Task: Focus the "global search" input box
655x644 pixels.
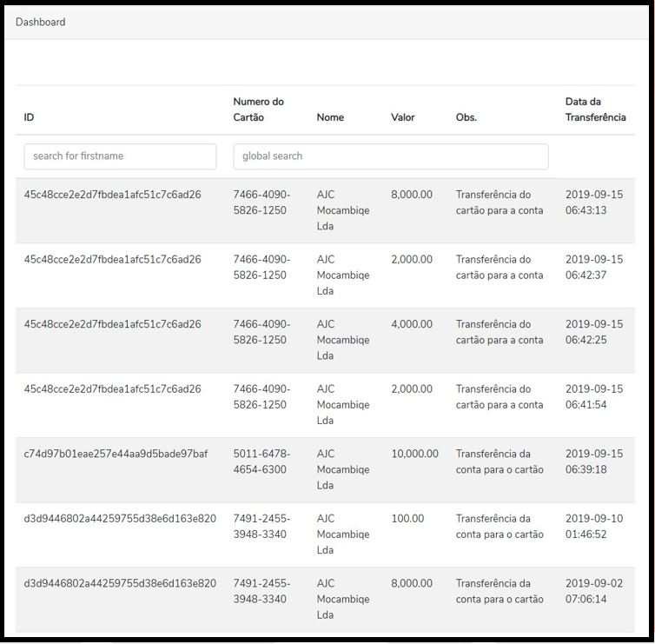Action: pyautogui.click(x=391, y=156)
